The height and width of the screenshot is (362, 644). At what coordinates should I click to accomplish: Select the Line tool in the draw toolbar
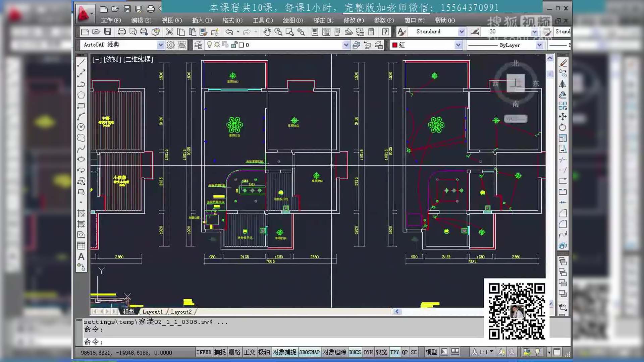point(81,62)
